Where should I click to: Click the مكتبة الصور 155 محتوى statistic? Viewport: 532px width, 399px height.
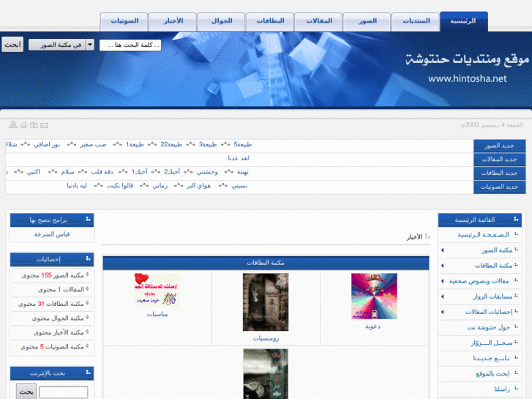[x=53, y=275]
